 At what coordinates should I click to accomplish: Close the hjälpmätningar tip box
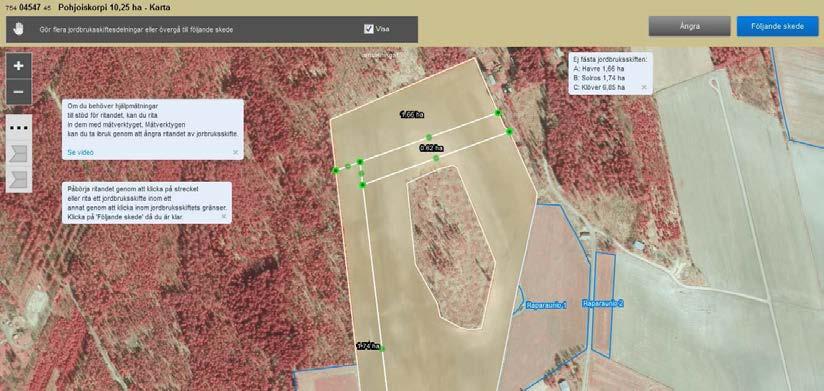coord(235,152)
